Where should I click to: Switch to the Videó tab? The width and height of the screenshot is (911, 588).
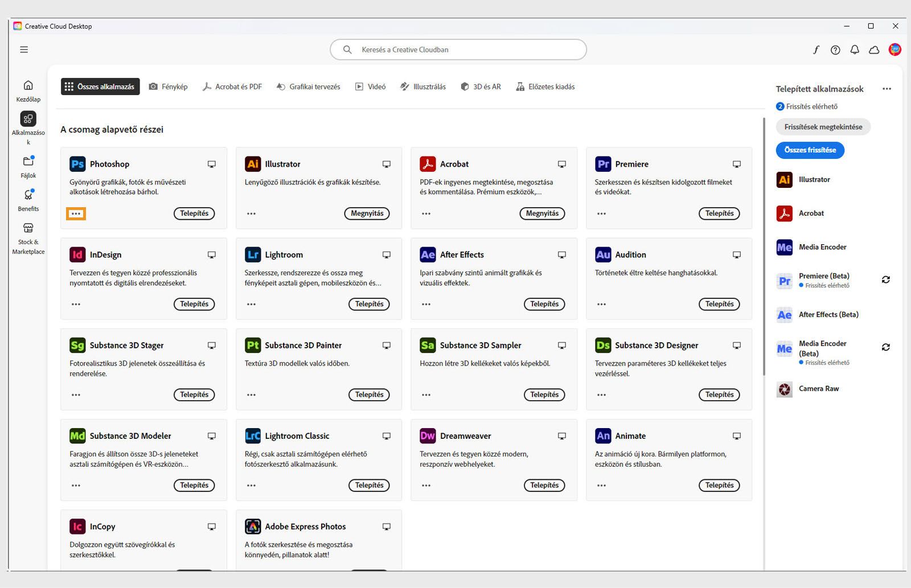[x=371, y=87]
